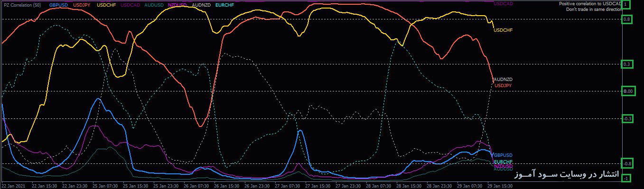Image resolution: width=644 pixels, height=189 pixels.
Task: Click the green-boxed 1 level on scale
Action: pos(626,4)
